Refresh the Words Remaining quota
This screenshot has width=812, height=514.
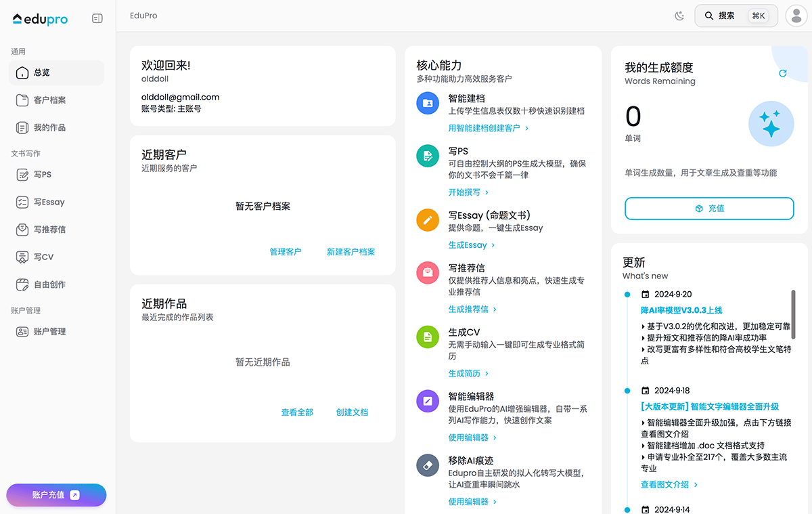coord(783,73)
